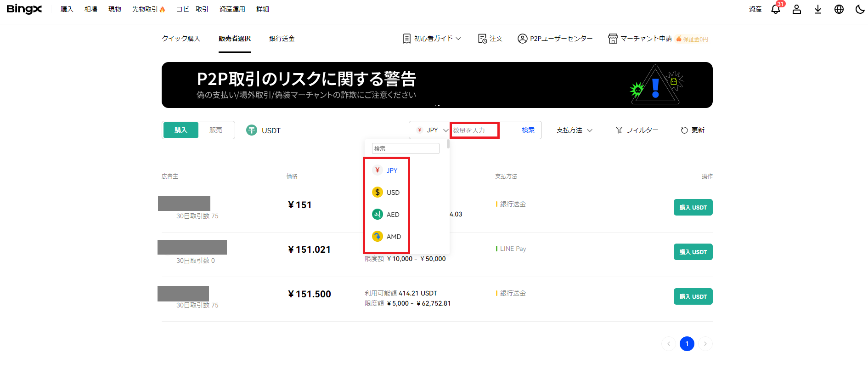This screenshot has height=392, width=868.
Task: Go to previous page arrow
Action: pos(669,344)
